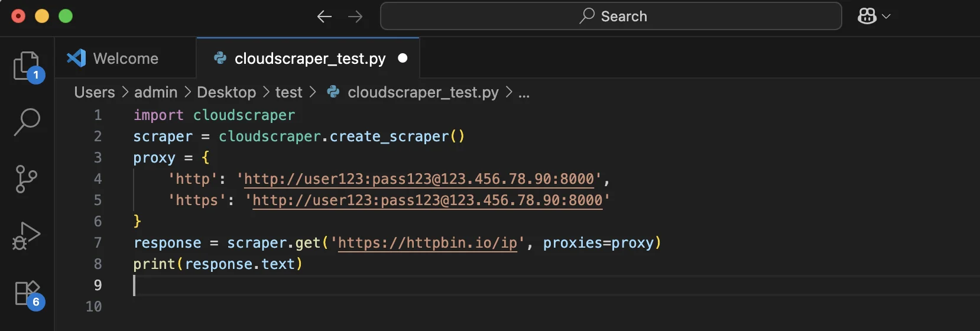Click the Python file icon in breadcrumb
The image size is (980, 331).
tap(333, 92)
